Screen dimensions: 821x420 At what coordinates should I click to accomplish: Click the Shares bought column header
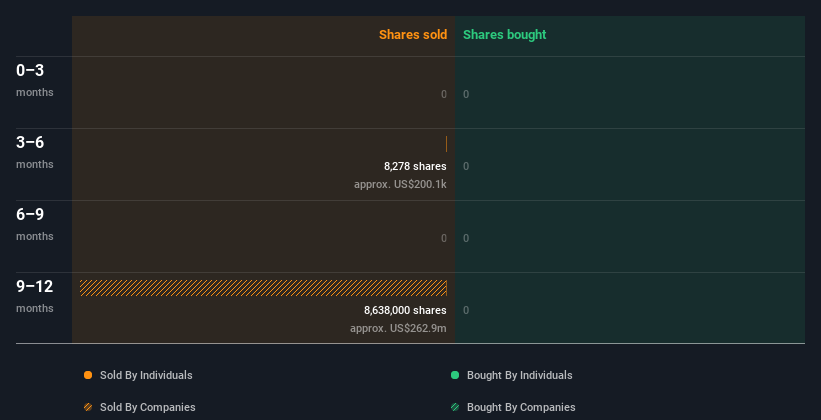point(505,35)
